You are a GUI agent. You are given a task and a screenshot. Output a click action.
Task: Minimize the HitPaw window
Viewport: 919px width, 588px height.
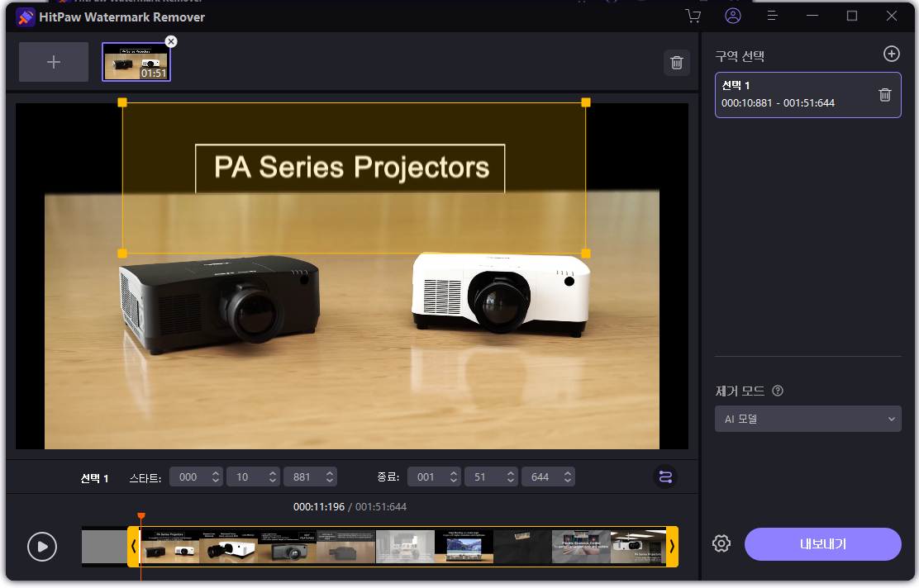pyautogui.click(x=812, y=16)
